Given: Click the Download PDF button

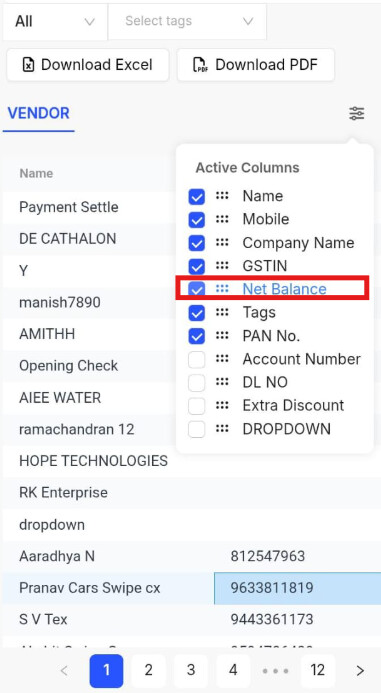Looking at the screenshot, I should point(256,65).
